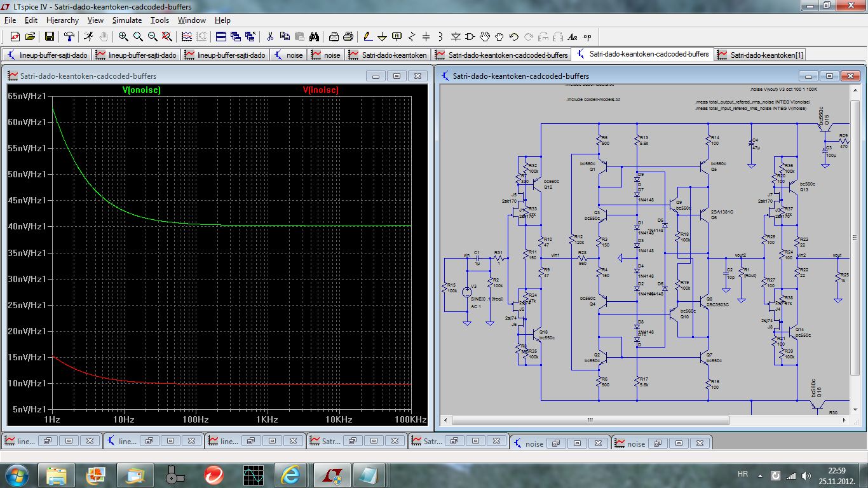The height and width of the screenshot is (488, 868).
Task: Click the Copy icon in the toolbar
Action: coord(285,36)
